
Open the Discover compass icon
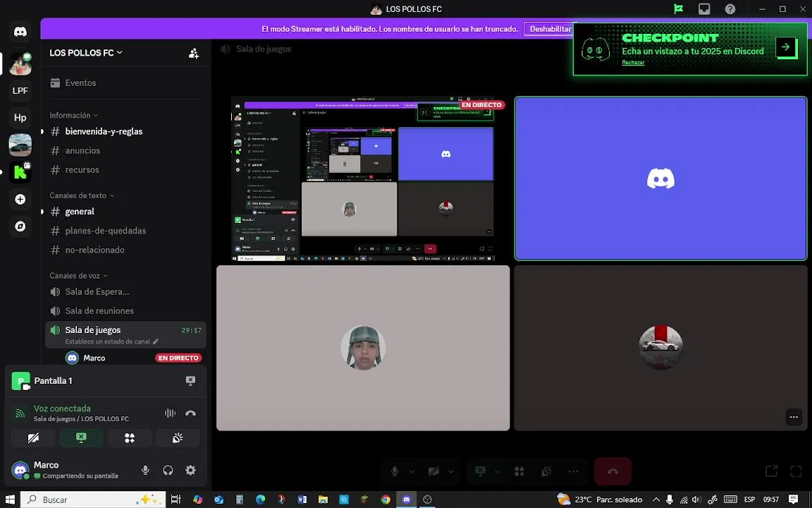coord(20,226)
